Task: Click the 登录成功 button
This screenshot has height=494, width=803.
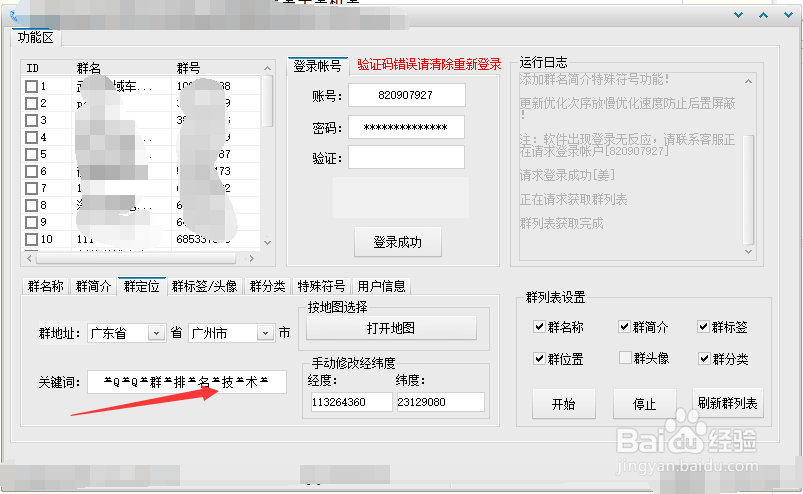Action: pos(397,242)
